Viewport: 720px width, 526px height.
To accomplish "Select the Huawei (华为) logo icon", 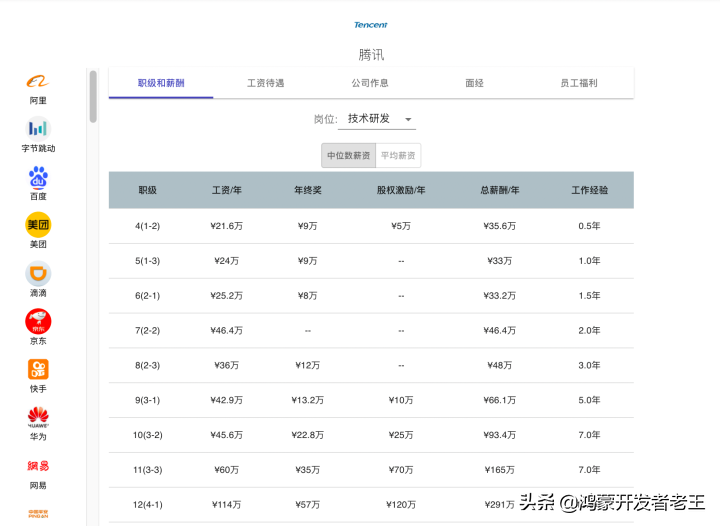I will (x=38, y=417).
